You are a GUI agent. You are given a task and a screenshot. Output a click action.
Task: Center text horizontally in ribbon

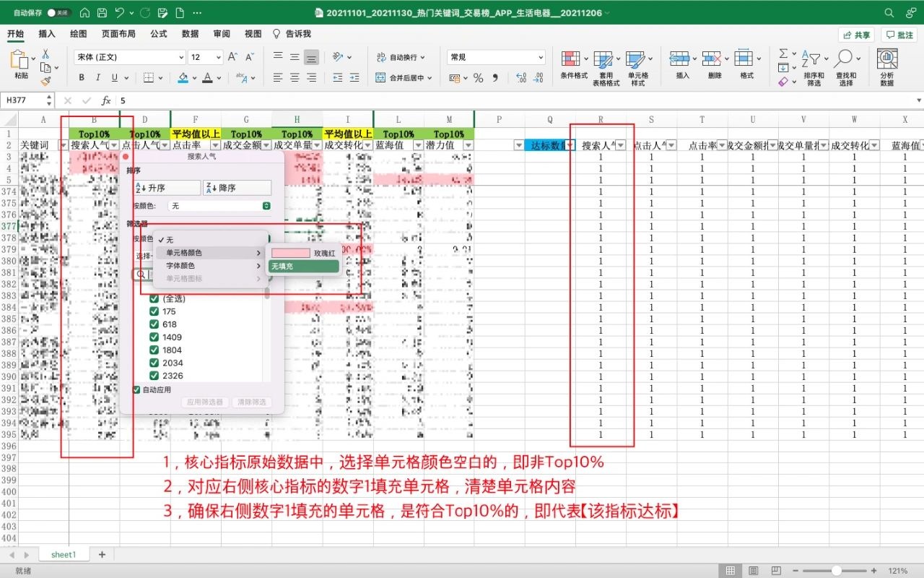(x=295, y=77)
